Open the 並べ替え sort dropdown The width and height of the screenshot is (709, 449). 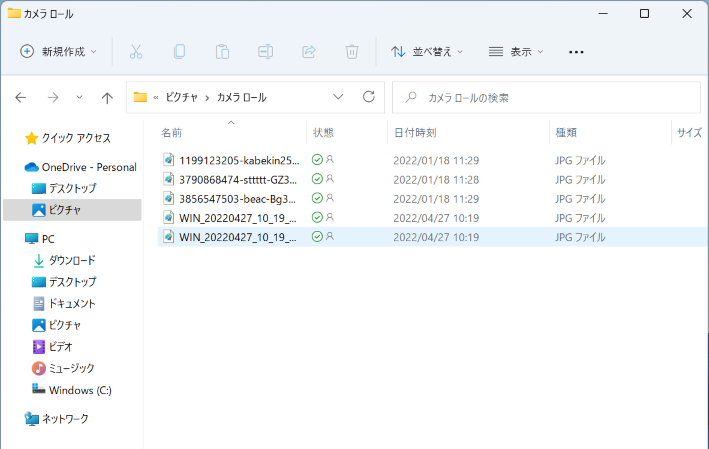427,52
